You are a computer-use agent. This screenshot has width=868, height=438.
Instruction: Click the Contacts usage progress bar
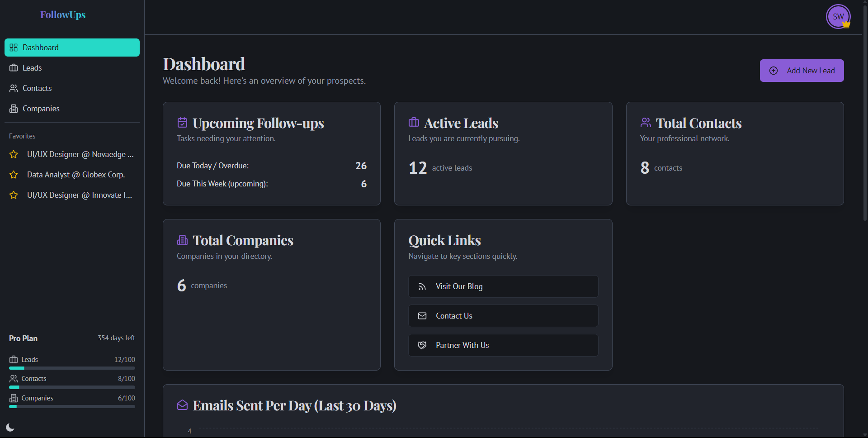[72, 387]
